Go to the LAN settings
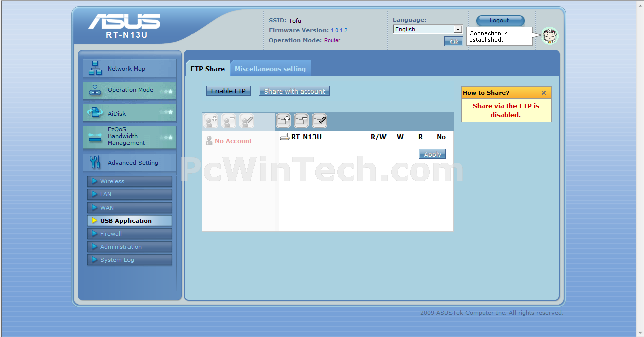The width and height of the screenshot is (644, 337). [x=130, y=194]
